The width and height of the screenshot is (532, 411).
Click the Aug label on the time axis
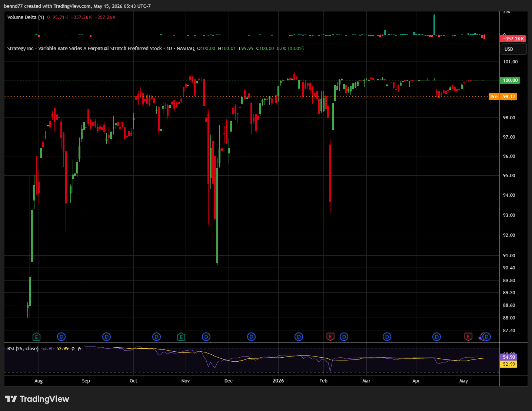[39, 381]
